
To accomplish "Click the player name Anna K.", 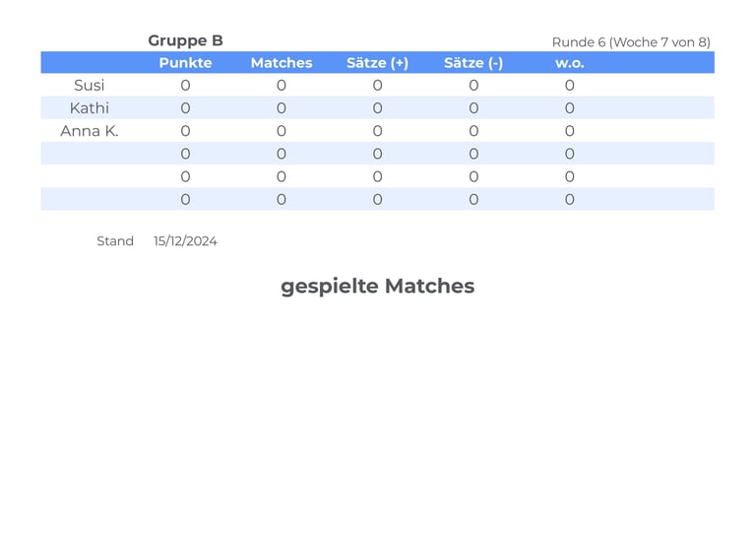I will 90,131.
